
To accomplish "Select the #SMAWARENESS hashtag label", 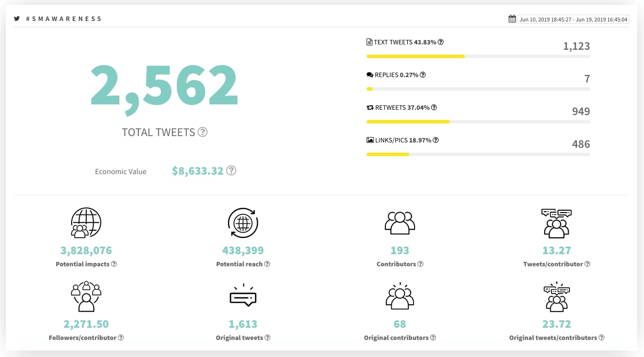I will click(x=64, y=19).
